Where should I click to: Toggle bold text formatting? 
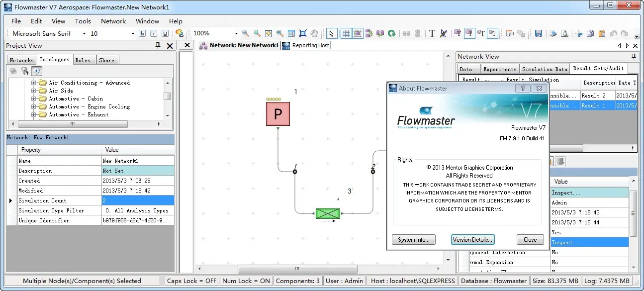(x=142, y=33)
